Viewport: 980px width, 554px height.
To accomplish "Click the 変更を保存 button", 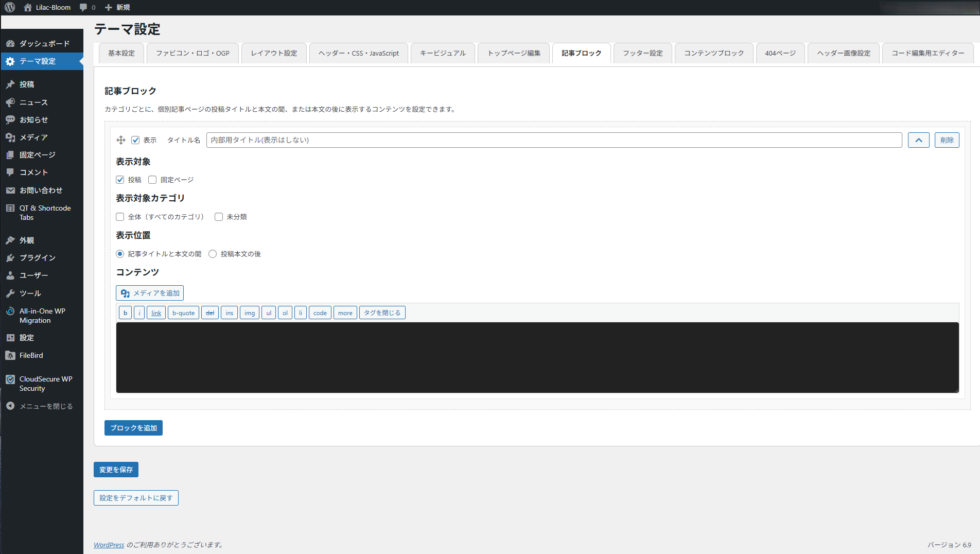I will pyautogui.click(x=116, y=470).
